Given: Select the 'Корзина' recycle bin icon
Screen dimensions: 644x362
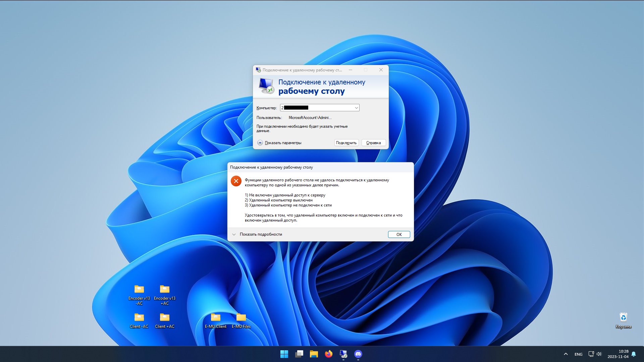Looking at the screenshot, I should click(x=624, y=320).
